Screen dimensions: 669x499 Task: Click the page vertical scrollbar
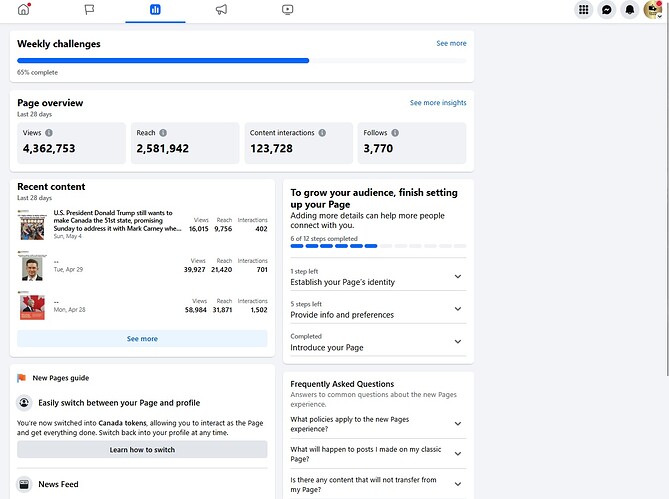667,188
